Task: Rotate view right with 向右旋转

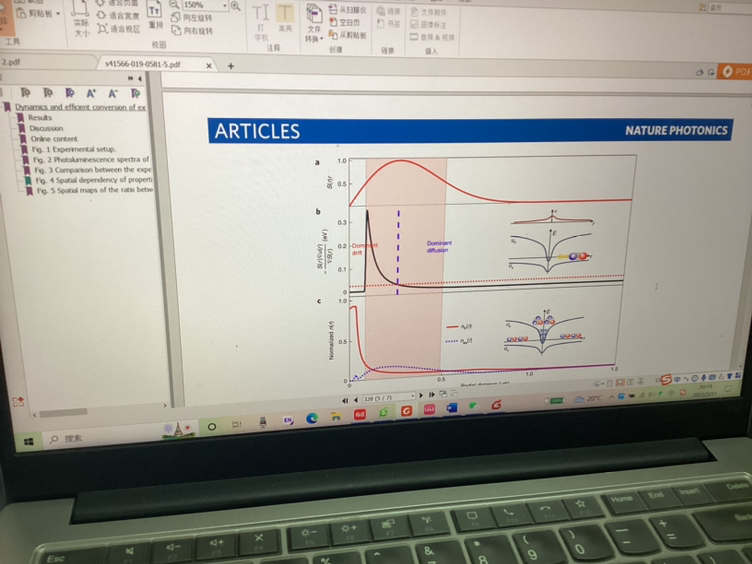Action: [x=192, y=31]
